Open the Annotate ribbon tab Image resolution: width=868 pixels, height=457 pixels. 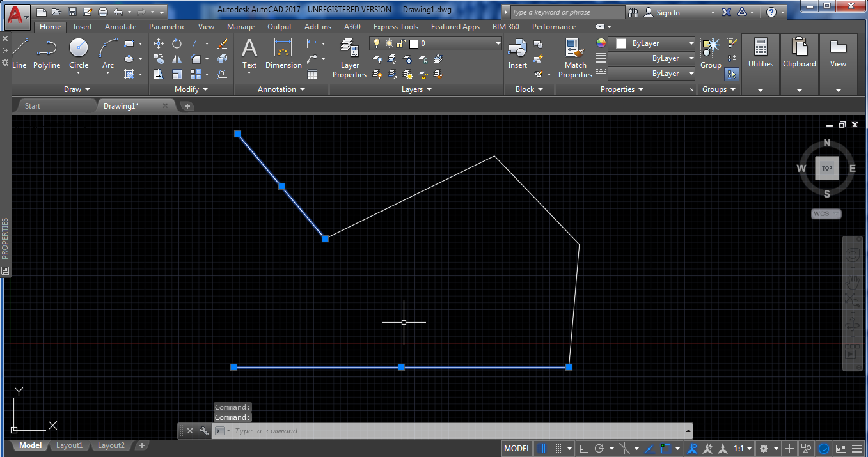click(x=120, y=27)
